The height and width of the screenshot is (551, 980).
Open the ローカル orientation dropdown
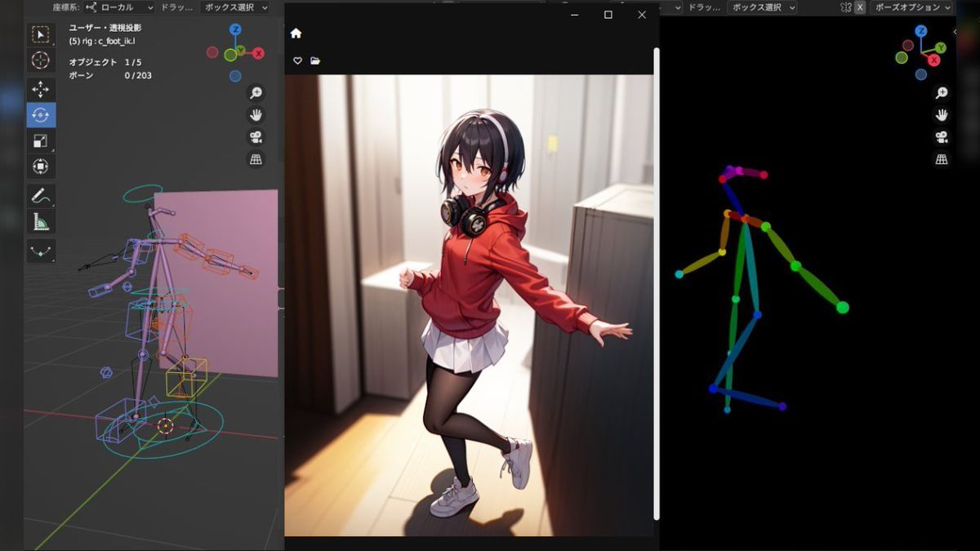(x=119, y=7)
